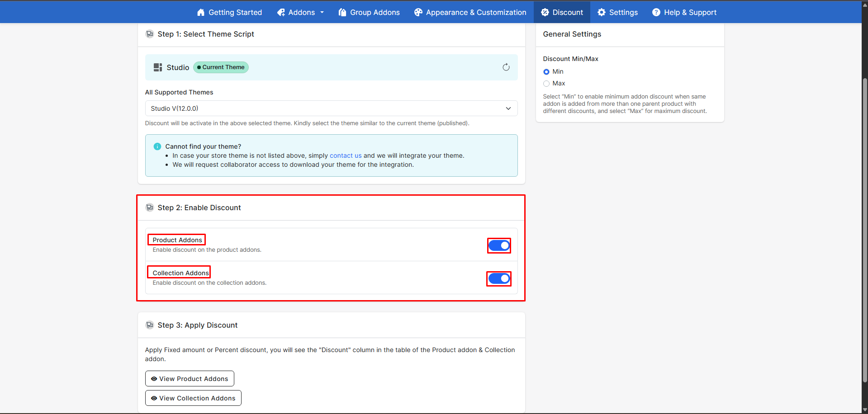Click the Addons puzzle icon in navbar

[x=281, y=13]
